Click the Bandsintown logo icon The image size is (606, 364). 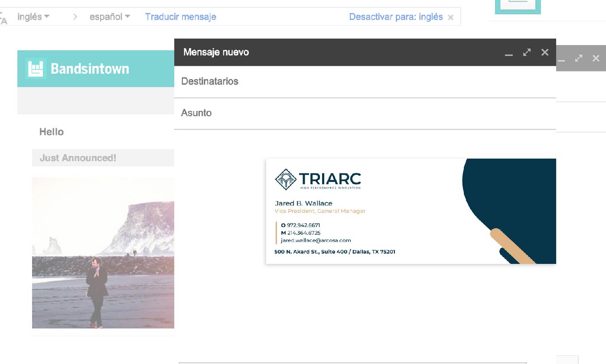[x=36, y=68]
